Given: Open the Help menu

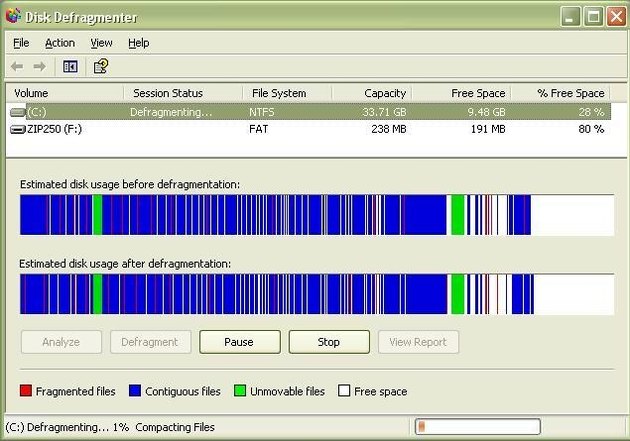Looking at the screenshot, I should (x=139, y=43).
